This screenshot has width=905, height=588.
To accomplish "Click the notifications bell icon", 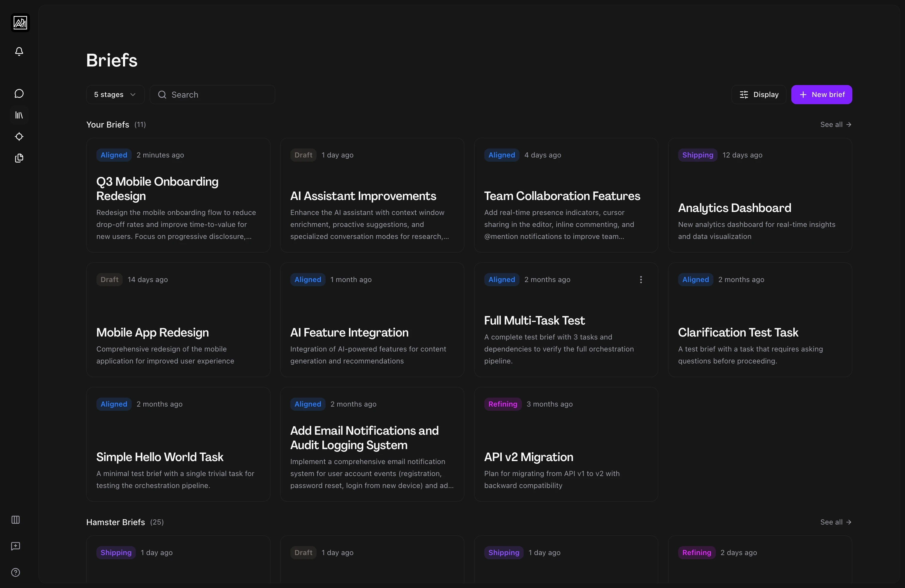I will coord(19,51).
